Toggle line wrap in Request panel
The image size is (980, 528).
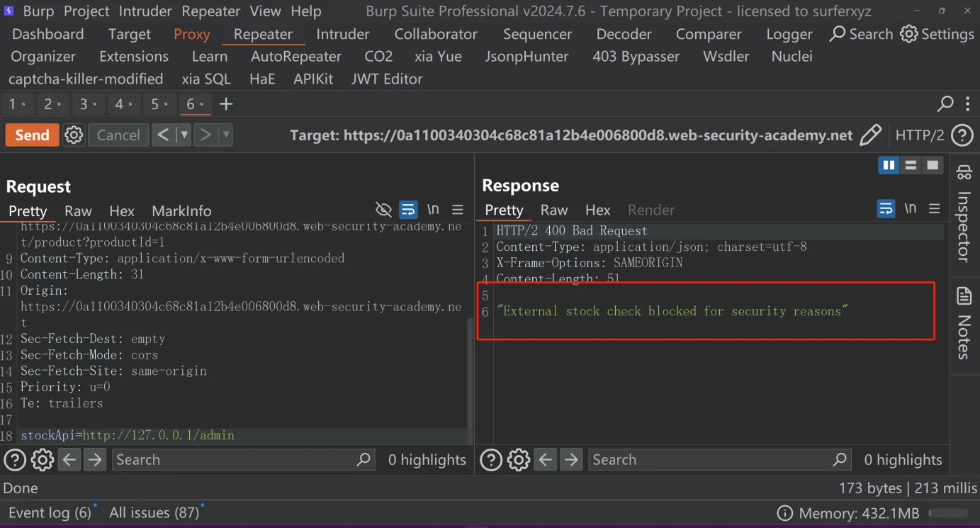(x=408, y=210)
